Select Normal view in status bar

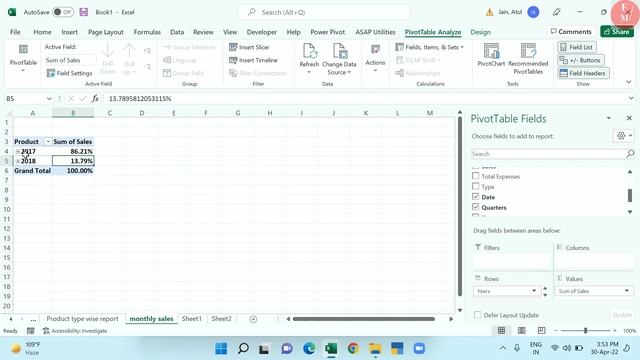pyautogui.click(x=501, y=330)
